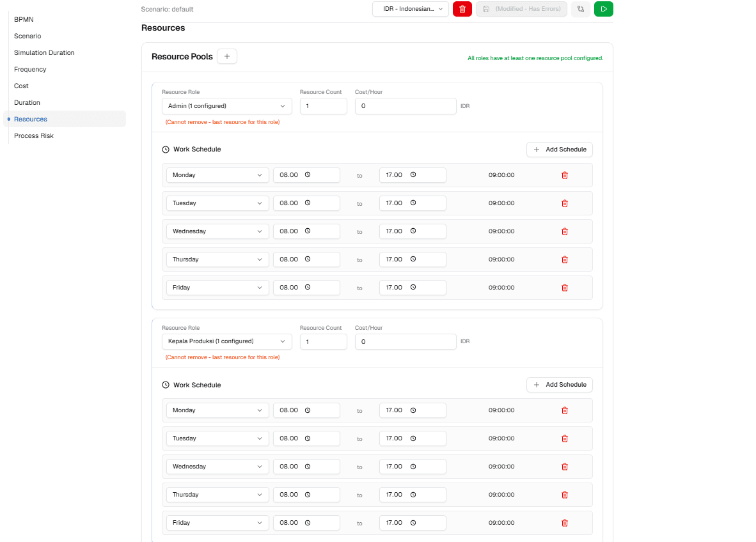Viewport: 756px width, 542px height.
Task: Delete Kepala Produksi's Tuesday schedule row
Action: (x=564, y=438)
